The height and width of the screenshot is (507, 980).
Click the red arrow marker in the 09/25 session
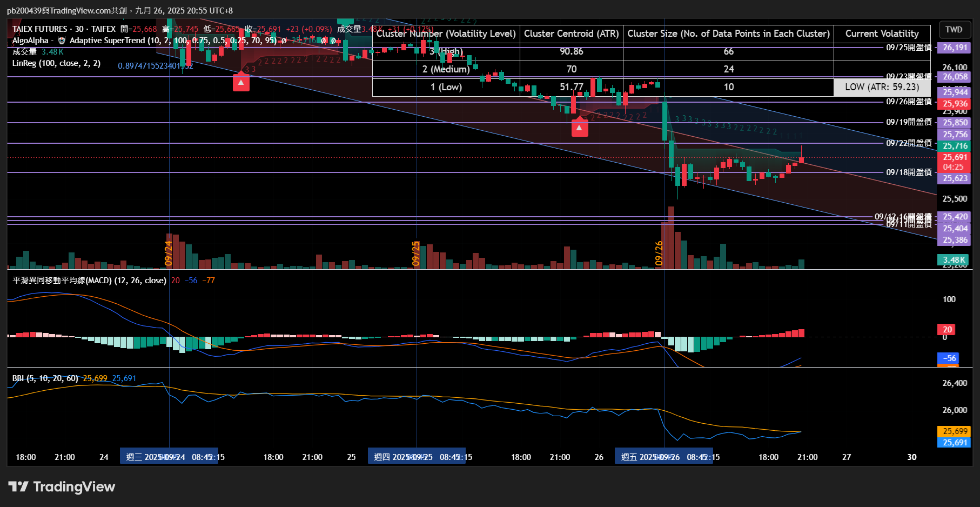tap(580, 128)
